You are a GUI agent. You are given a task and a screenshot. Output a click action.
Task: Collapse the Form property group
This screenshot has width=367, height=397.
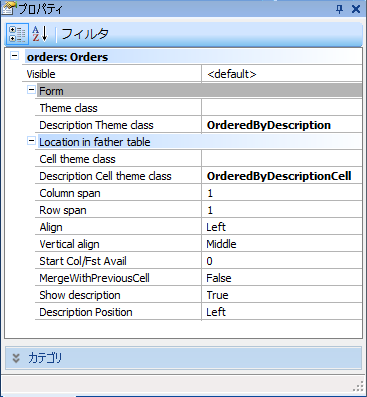[x=31, y=90]
